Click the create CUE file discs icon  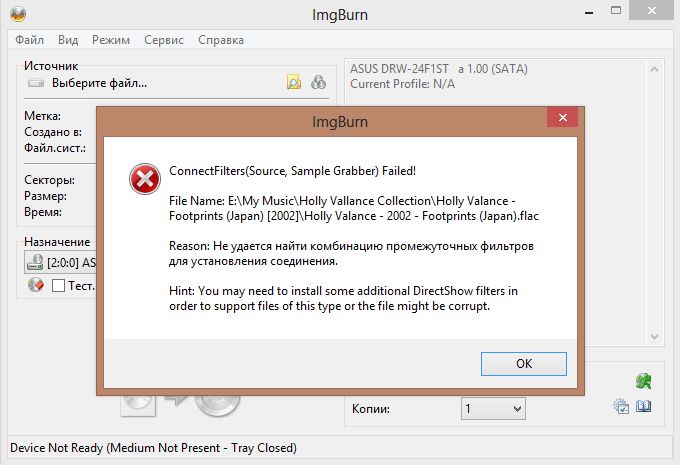pos(318,82)
